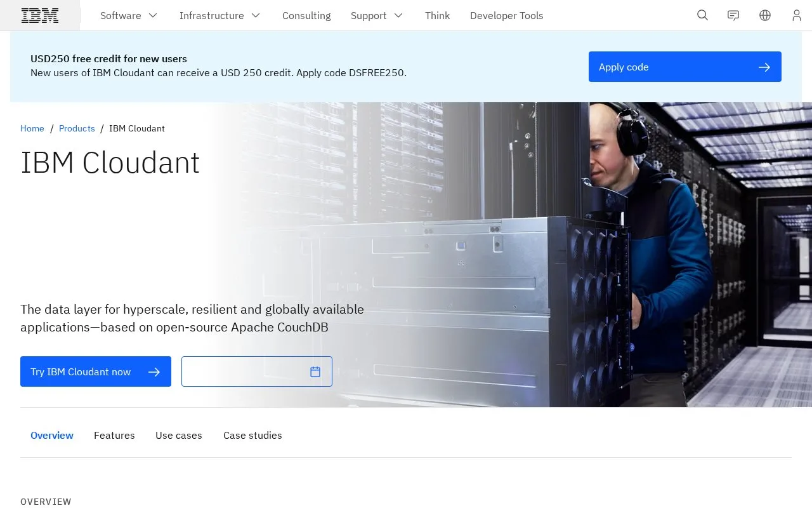
Task: Click the IBM Cloudant page heading
Action: [110, 163]
